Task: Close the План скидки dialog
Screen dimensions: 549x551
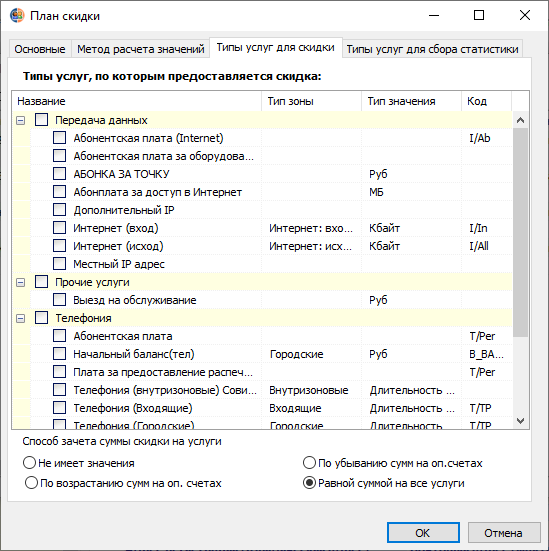Action: [x=525, y=15]
